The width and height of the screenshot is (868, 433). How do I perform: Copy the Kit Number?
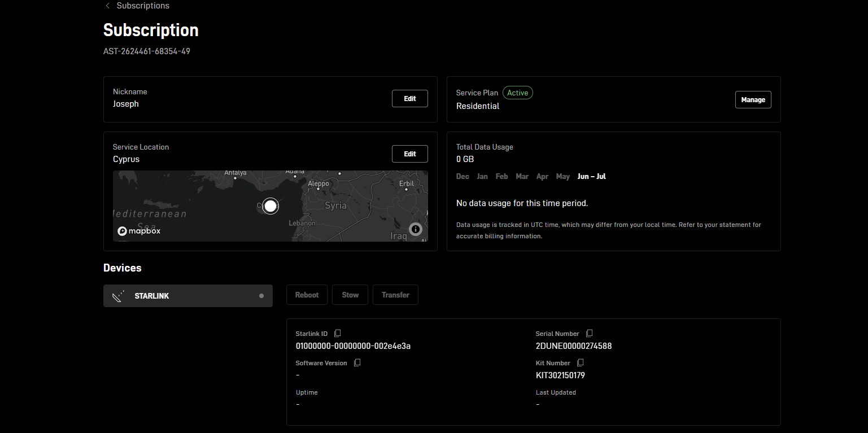[x=580, y=363]
